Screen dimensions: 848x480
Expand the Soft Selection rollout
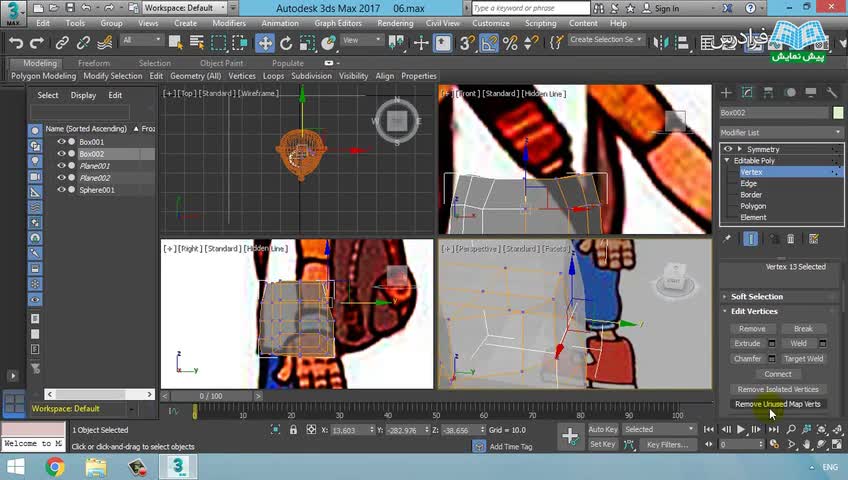(x=757, y=297)
